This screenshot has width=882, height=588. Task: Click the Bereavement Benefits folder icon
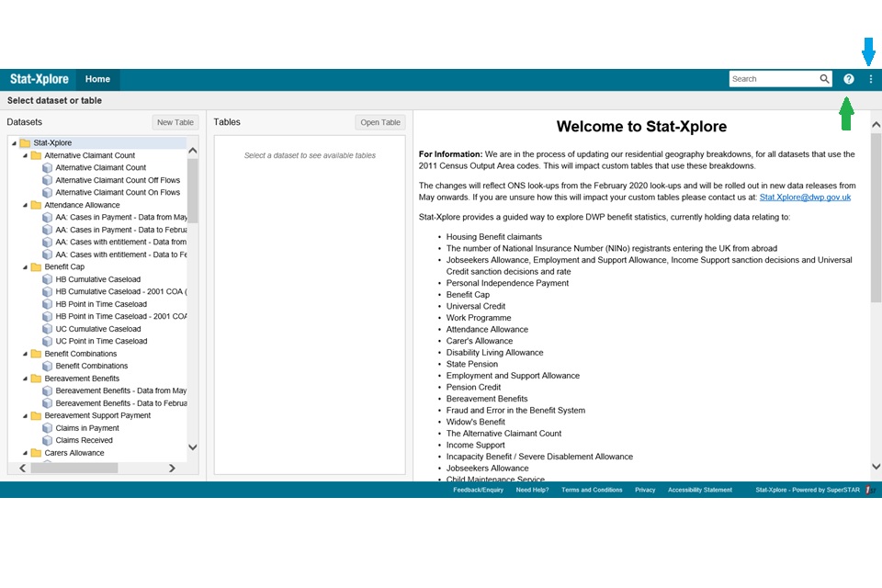tap(36, 379)
